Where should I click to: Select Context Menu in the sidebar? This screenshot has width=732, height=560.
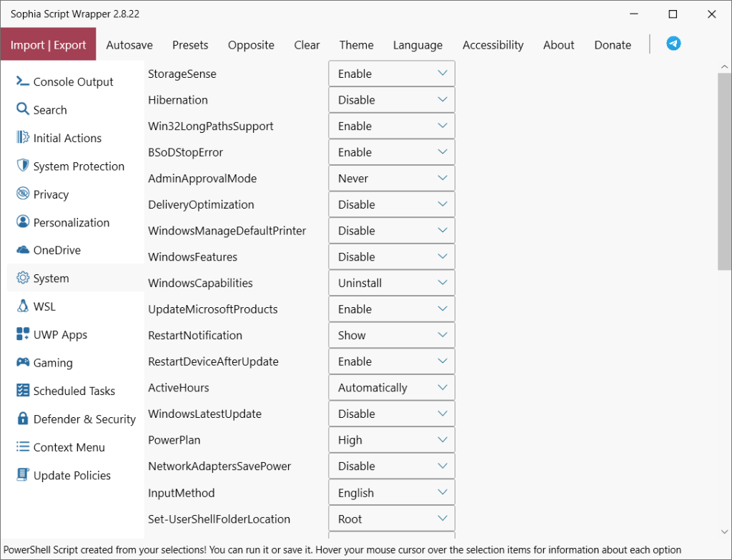(x=69, y=447)
